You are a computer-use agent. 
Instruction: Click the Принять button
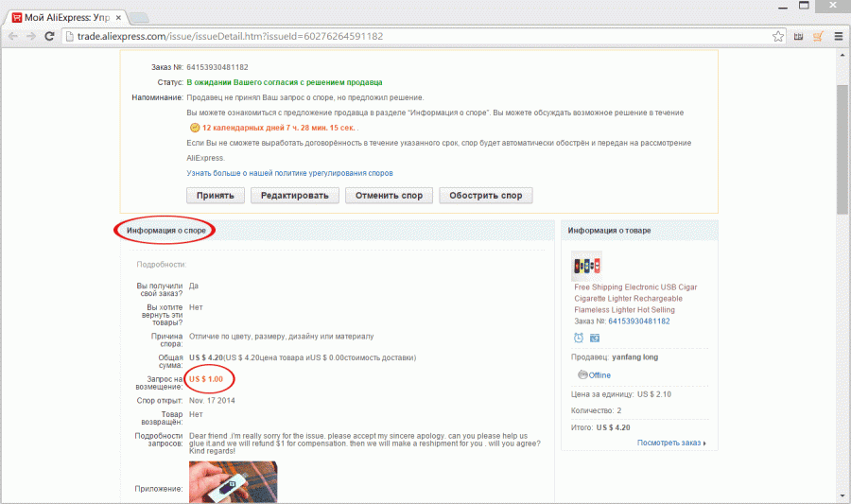[x=216, y=196]
